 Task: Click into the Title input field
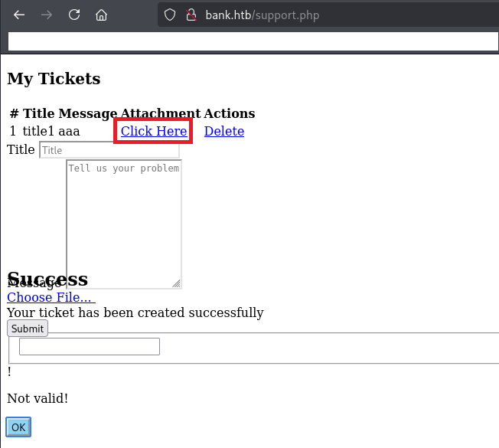coord(109,150)
